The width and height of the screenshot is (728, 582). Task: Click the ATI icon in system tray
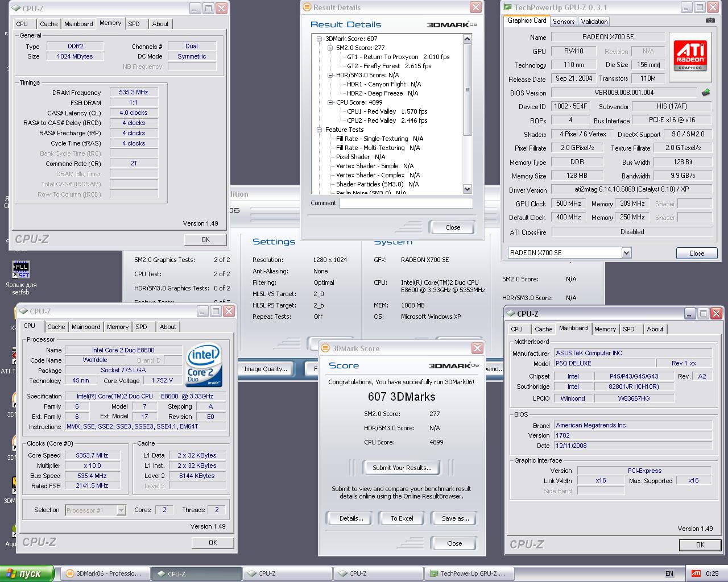[x=696, y=573]
